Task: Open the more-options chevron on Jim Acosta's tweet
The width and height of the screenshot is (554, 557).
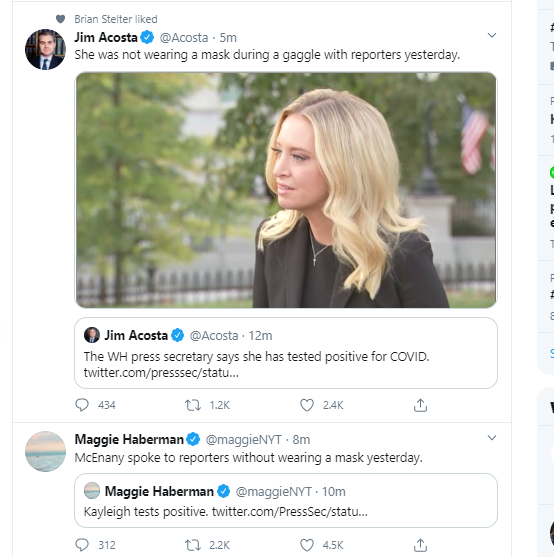Action: pyautogui.click(x=492, y=35)
